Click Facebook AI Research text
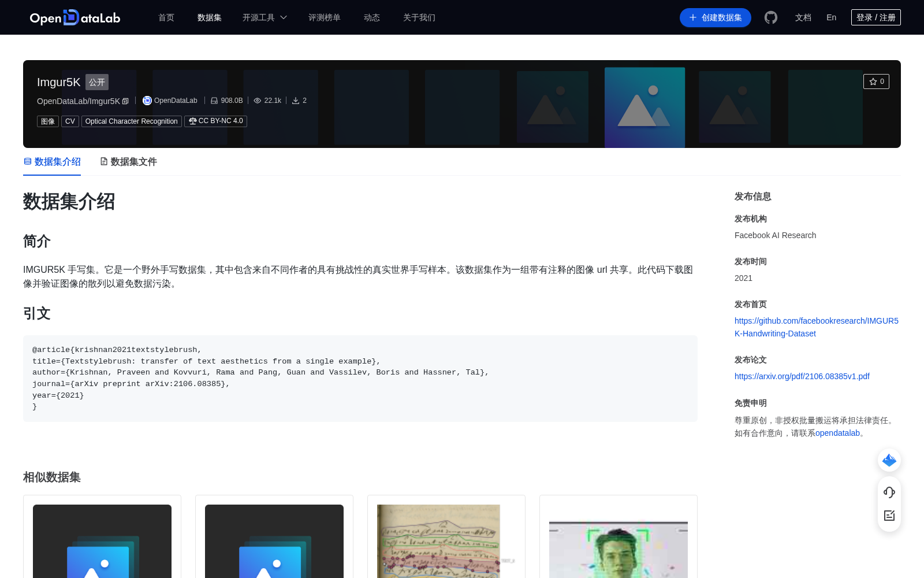The height and width of the screenshot is (578, 924). pyautogui.click(x=775, y=235)
